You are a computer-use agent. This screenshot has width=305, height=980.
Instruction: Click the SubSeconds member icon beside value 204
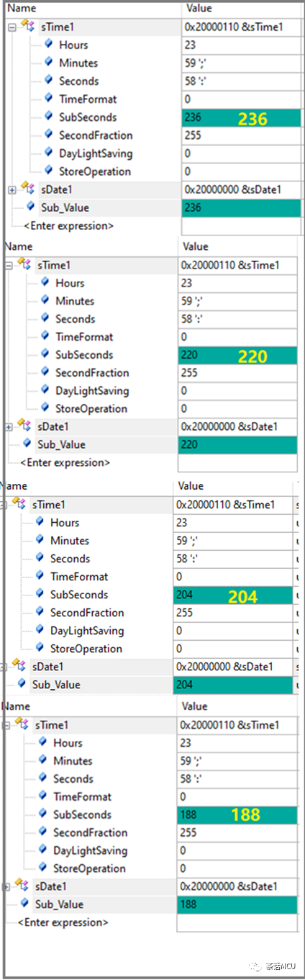coord(40,595)
